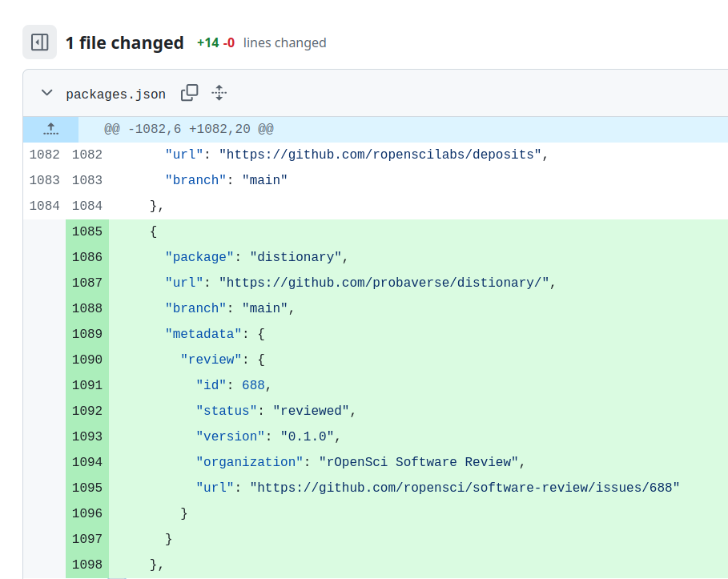The image size is (728, 579).
Task: Click the packages.json filename
Action: pos(116,94)
